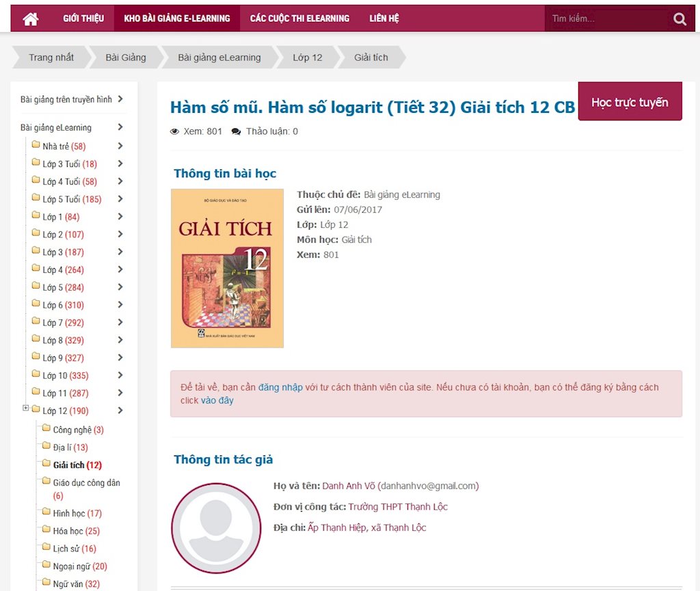Click the home icon in navigation bar
The image size is (700, 591).
tap(30, 18)
